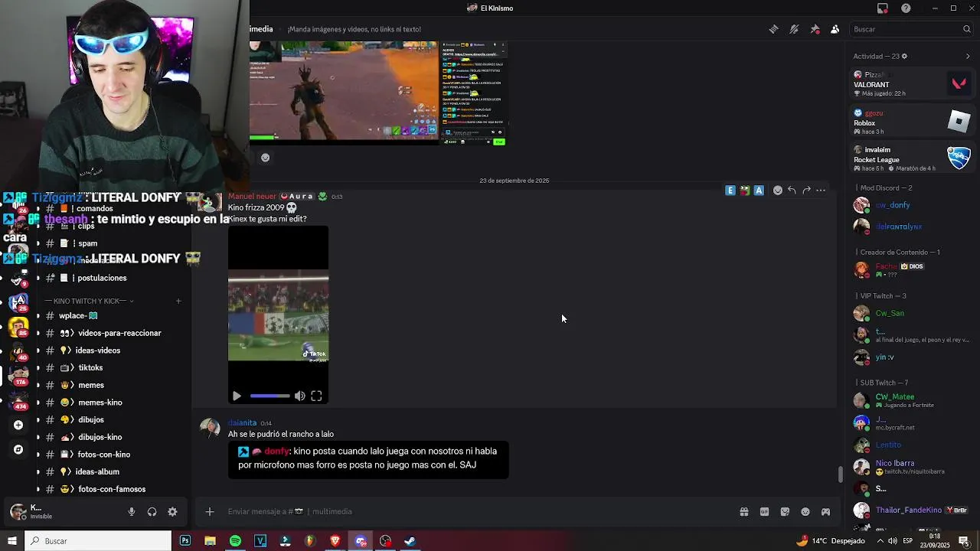Open the fotos-con-famosos channel
This screenshot has width=980, height=551.
click(x=112, y=489)
